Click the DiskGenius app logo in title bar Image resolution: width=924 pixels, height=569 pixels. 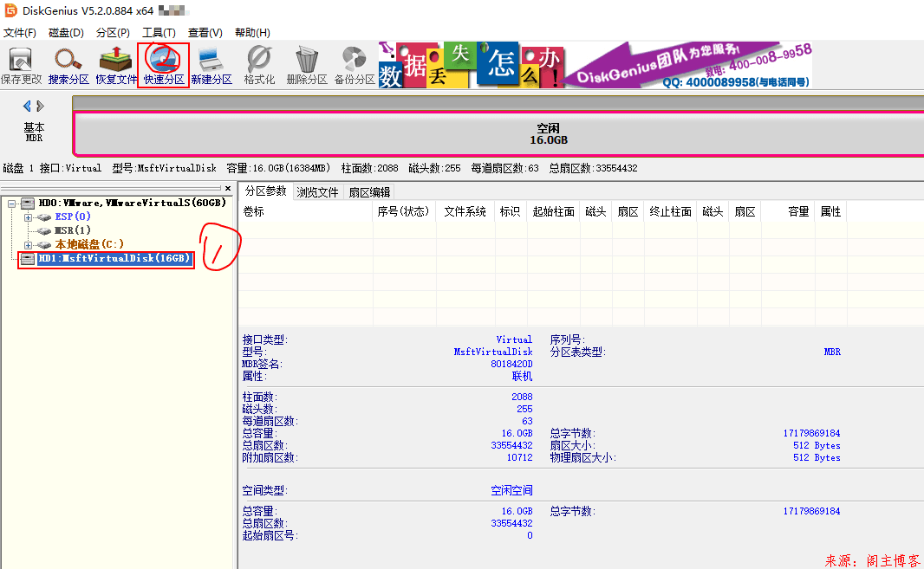[10, 10]
